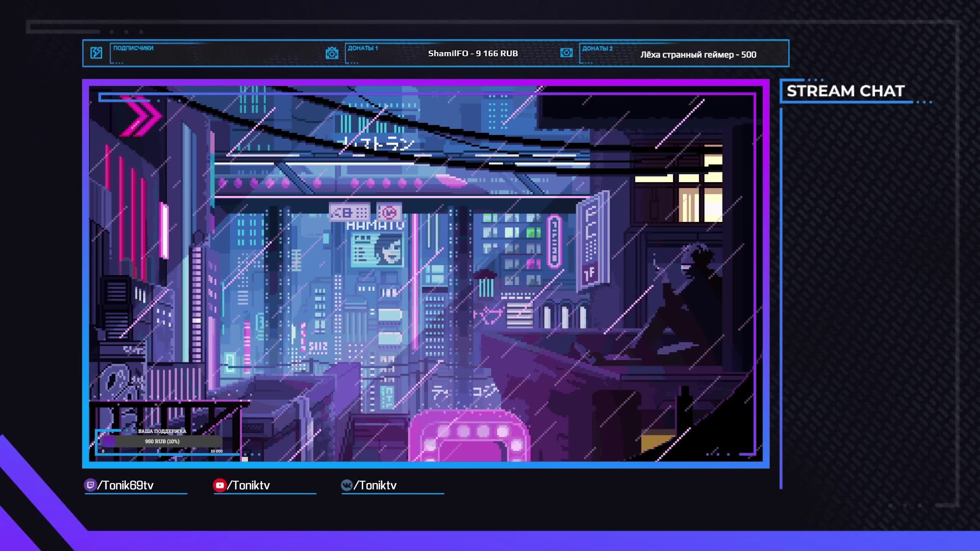Open the YouTube /Toniktv link
Viewport: 980px width, 551px height.
(x=248, y=485)
